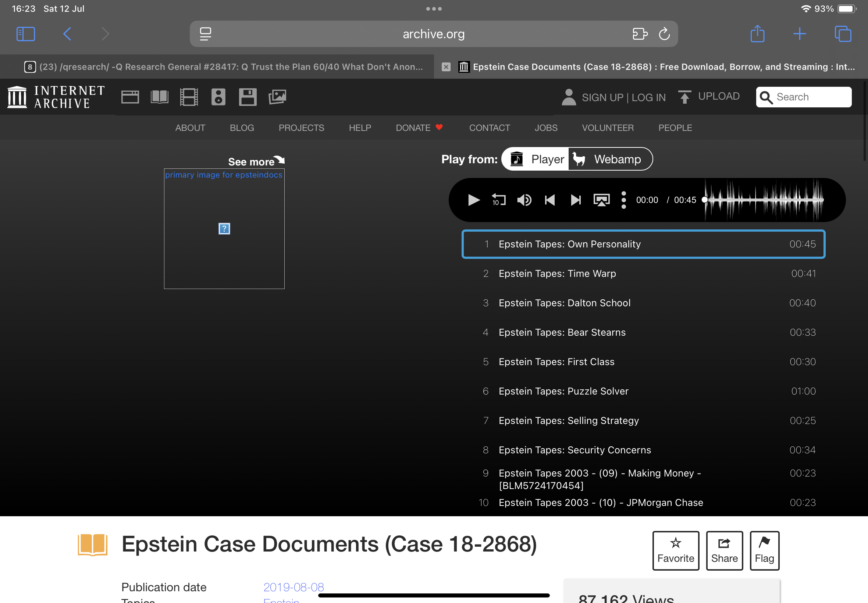Click the user avatar icon

[x=569, y=97]
